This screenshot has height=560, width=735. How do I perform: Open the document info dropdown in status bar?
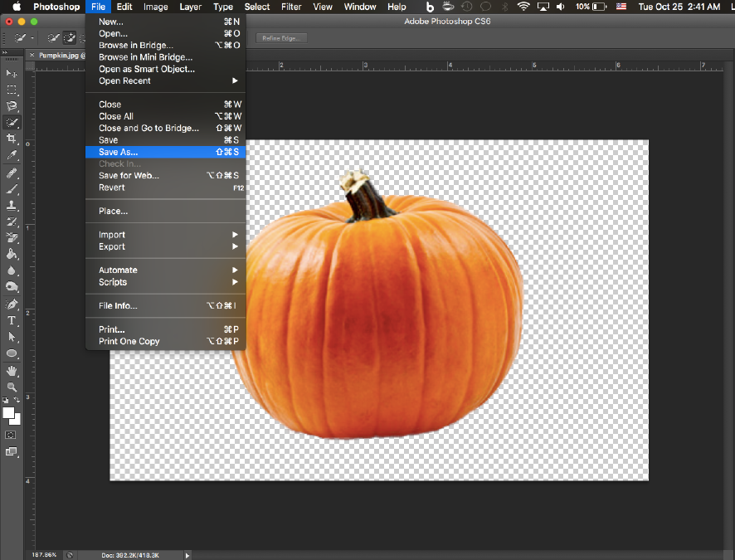[x=187, y=556]
